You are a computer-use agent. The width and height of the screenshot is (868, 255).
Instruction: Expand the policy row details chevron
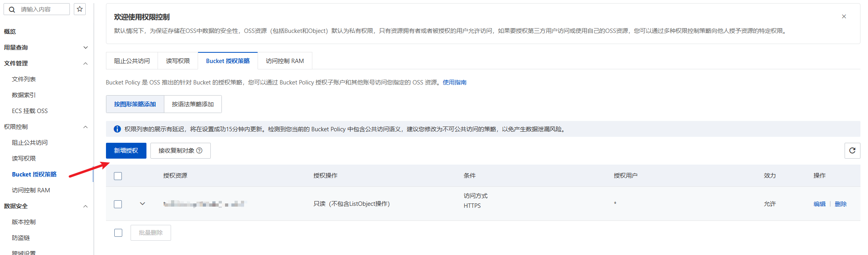pyautogui.click(x=142, y=204)
